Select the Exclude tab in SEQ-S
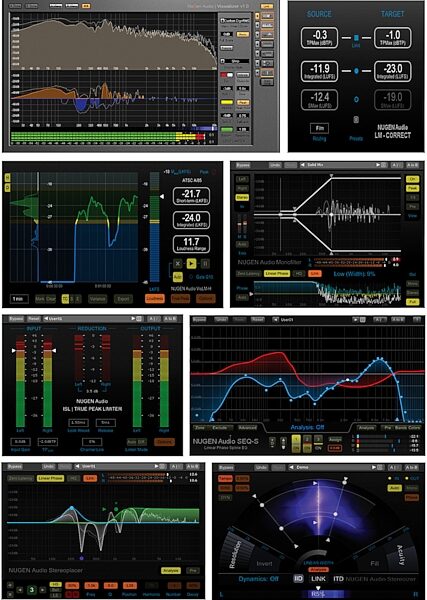 pos(219,427)
